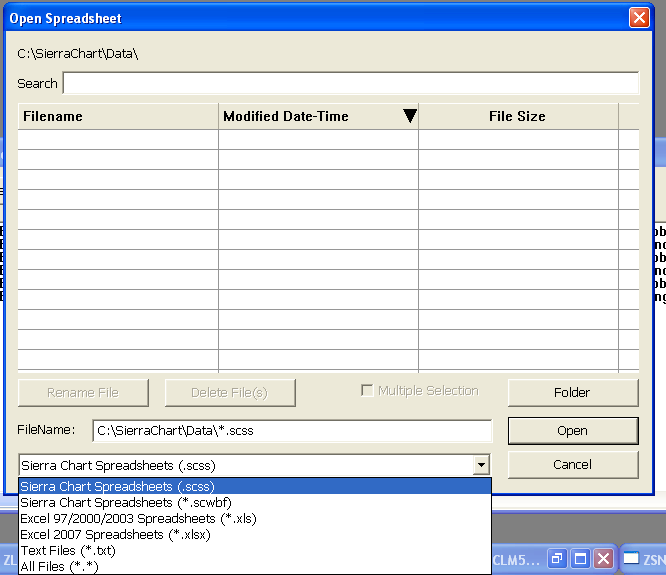Viewport: 666px width, 575px height.
Task: Sort by File Size column header
Action: tap(518, 116)
